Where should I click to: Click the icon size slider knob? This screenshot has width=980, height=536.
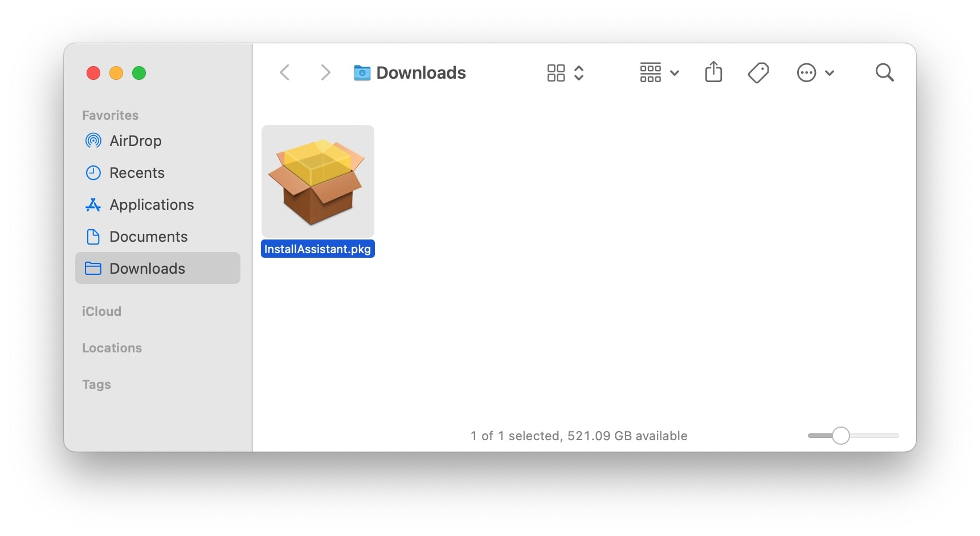coord(840,436)
